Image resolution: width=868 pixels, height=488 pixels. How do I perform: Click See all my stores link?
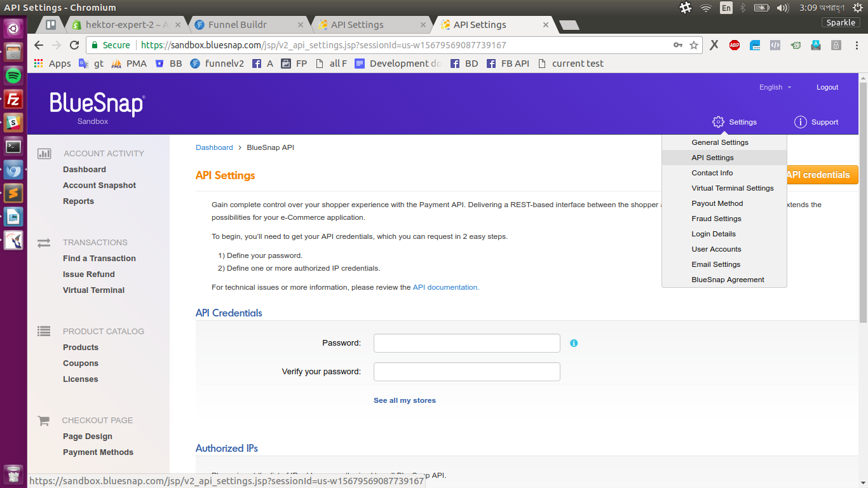pos(405,400)
